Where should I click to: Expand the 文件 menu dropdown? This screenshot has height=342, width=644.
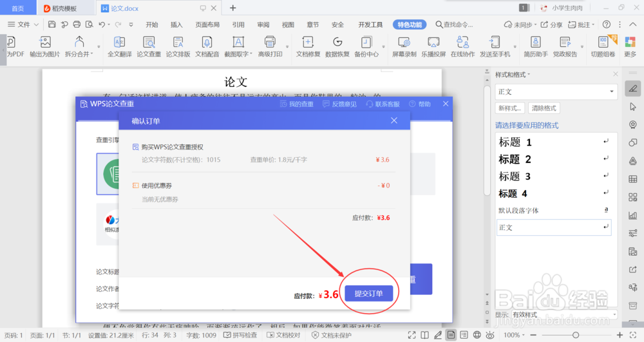pyautogui.click(x=23, y=24)
